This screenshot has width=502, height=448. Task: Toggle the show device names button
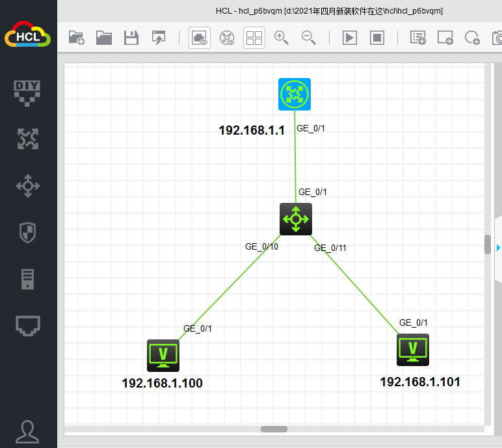coord(227,38)
